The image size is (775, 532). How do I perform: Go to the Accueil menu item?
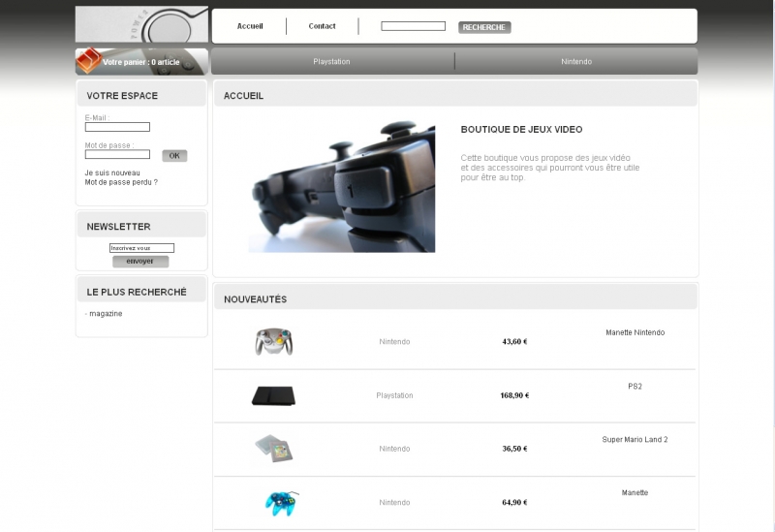250,26
